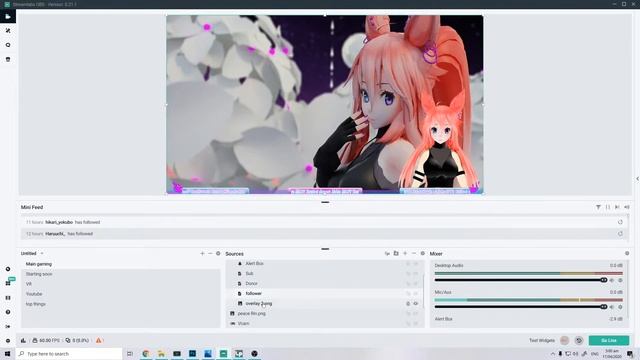Remove the selected scene with the minus icon
Viewport: 640px width, 360px height.
(x=210, y=253)
